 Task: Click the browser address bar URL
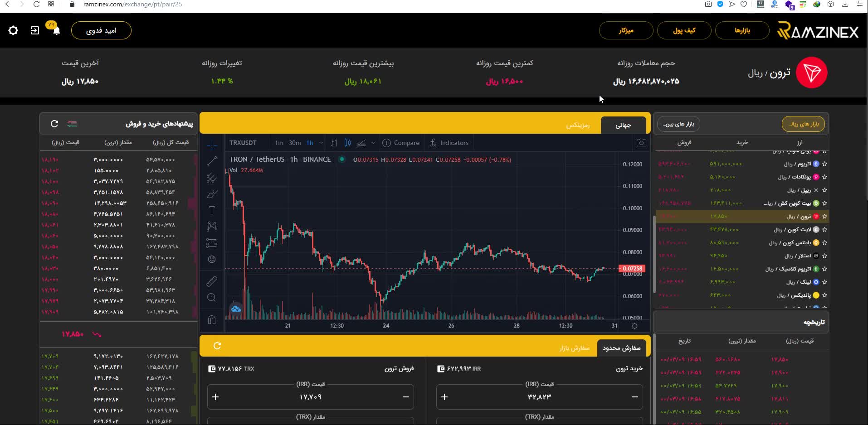(x=132, y=4)
